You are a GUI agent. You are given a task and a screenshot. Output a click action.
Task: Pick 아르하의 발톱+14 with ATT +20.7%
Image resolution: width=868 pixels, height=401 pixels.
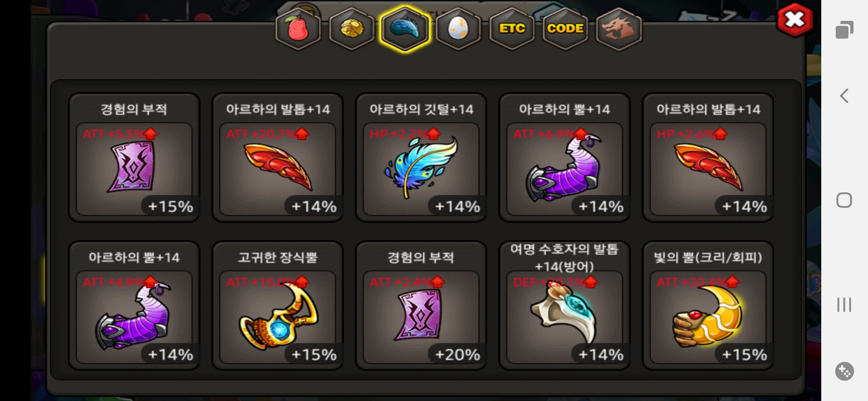(x=277, y=157)
